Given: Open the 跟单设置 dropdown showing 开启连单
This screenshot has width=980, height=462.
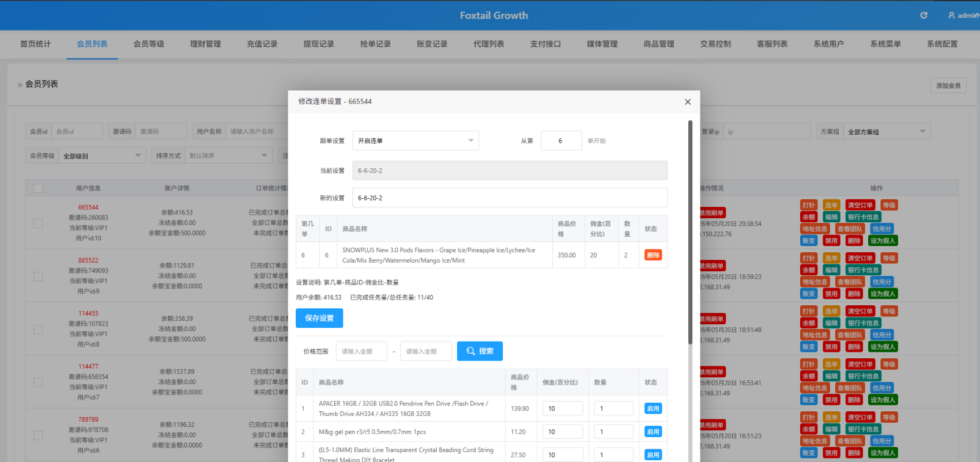Looking at the screenshot, I should point(415,141).
